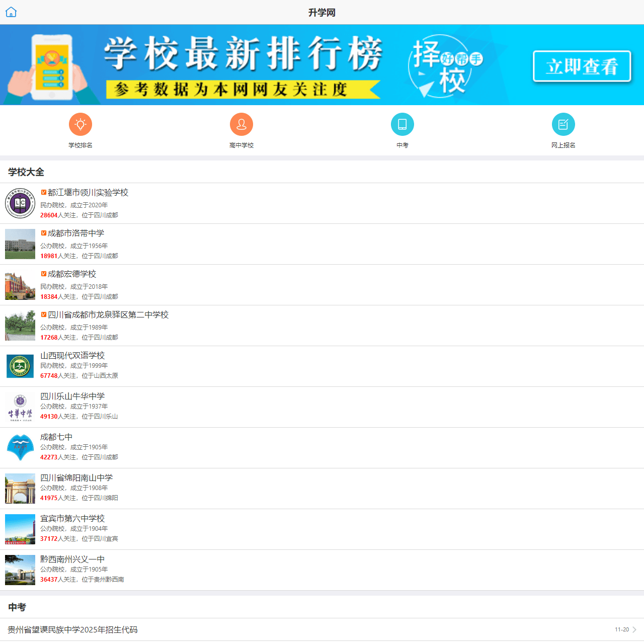This screenshot has height=644, width=644.
Task: Click 黔西南州兴义一中 campus photo
Action: (x=20, y=570)
